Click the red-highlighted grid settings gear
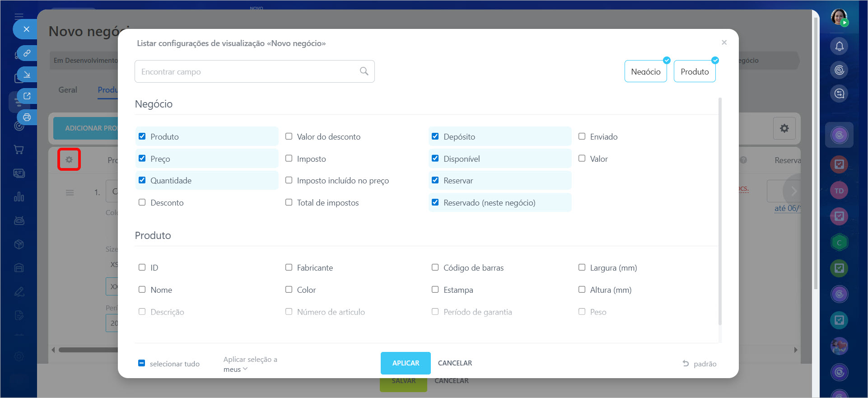Viewport: 868px width, 398px height. coord(69,159)
